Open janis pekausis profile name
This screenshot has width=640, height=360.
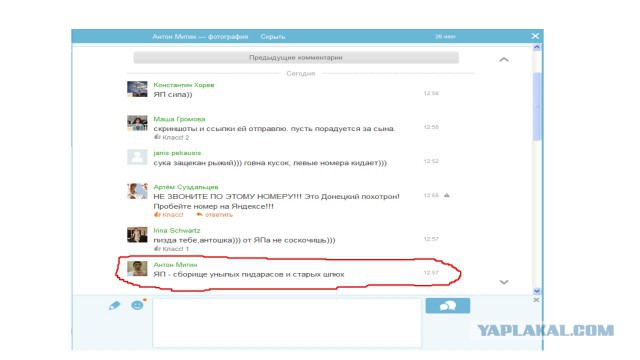pyautogui.click(x=177, y=153)
